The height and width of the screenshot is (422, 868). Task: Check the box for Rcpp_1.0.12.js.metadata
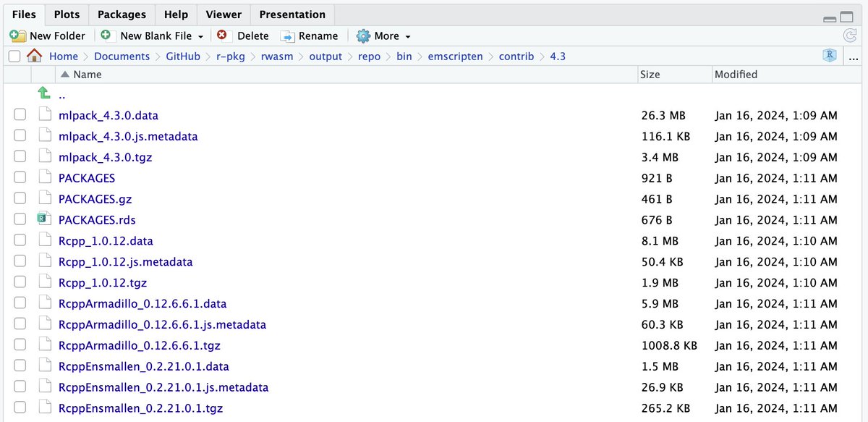point(20,262)
